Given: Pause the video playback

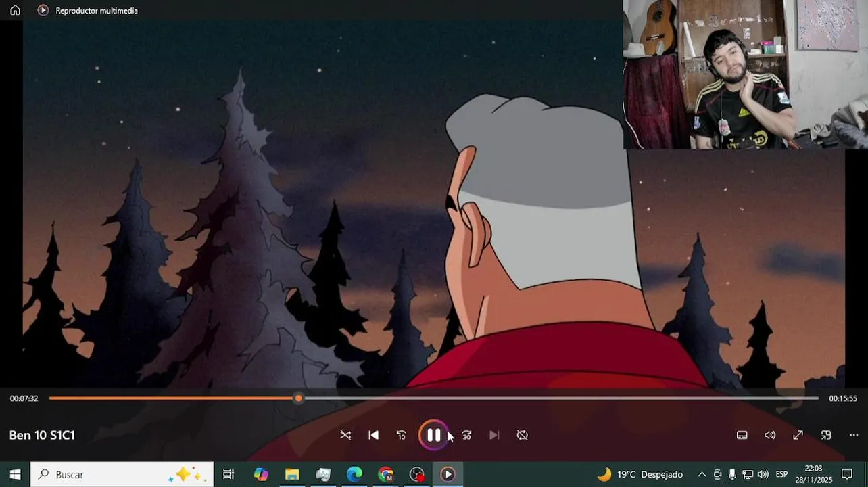Looking at the screenshot, I should [433, 435].
